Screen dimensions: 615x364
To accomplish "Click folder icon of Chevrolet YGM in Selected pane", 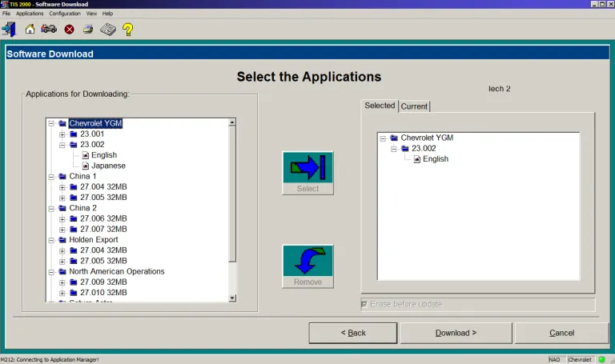I will (x=394, y=138).
